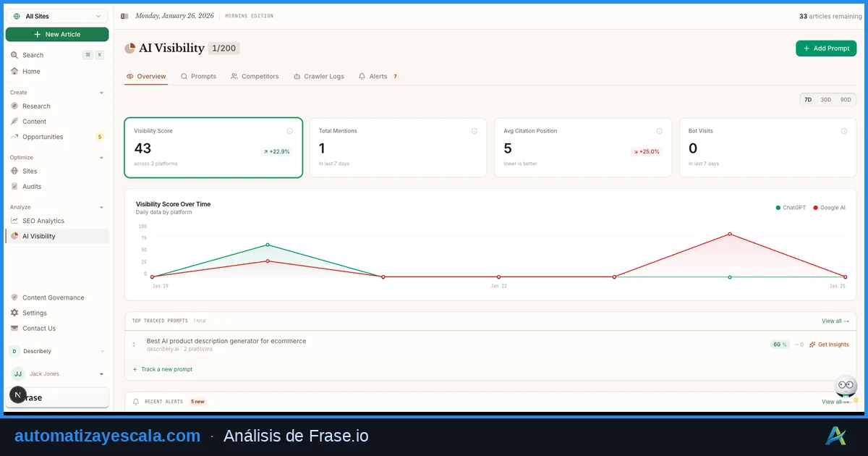The width and height of the screenshot is (868, 456).
Task: Click Google AI peak data point
Action: coord(730,234)
